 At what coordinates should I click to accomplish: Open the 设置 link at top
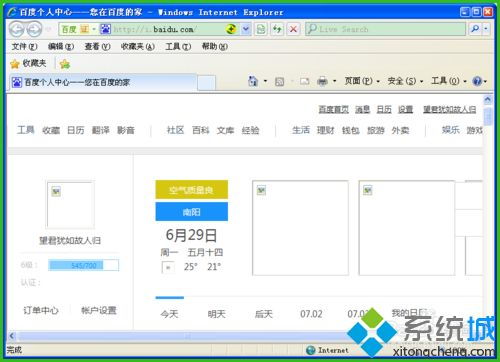pos(406,109)
